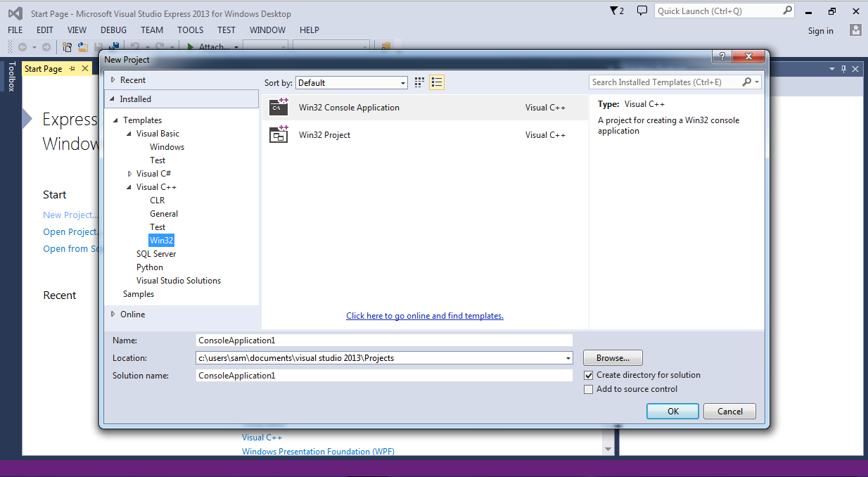
Task: Open the FILE menu
Action: pos(15,30)
